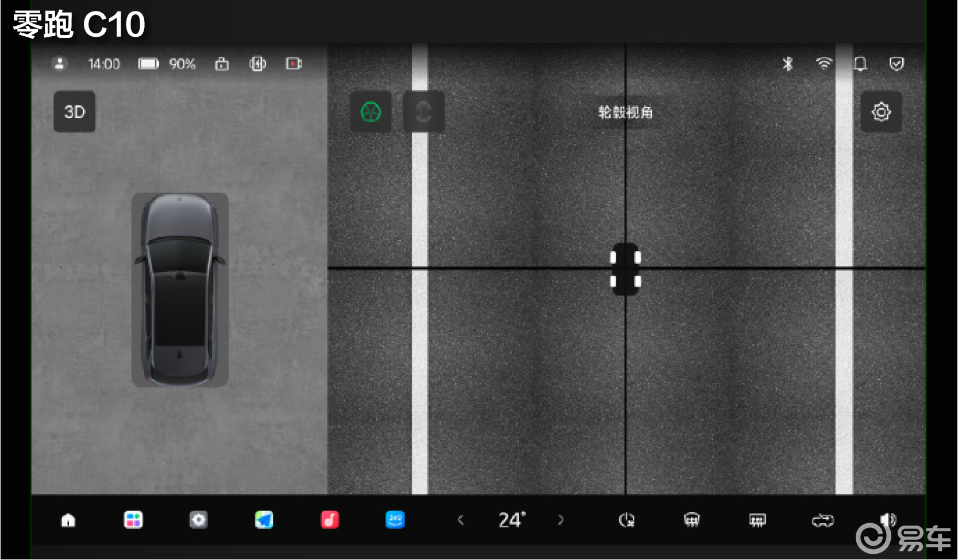This screenshot has height=560, width=958.
Task: Tap the notification bell icon
Action: click(860, 64)
